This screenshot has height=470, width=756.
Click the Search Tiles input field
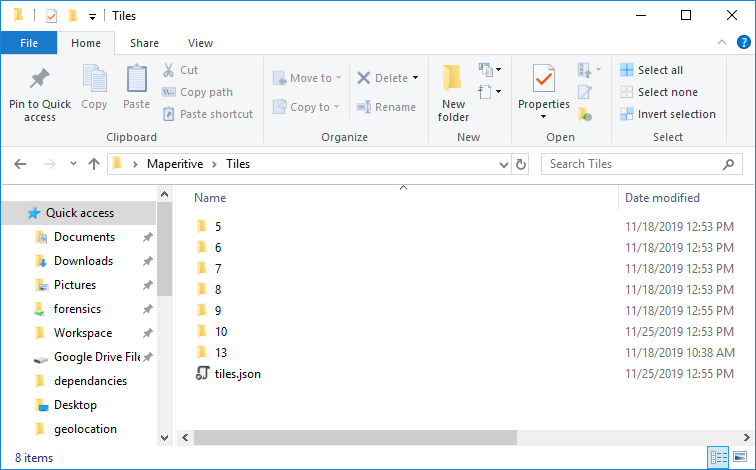pos(633,164)
